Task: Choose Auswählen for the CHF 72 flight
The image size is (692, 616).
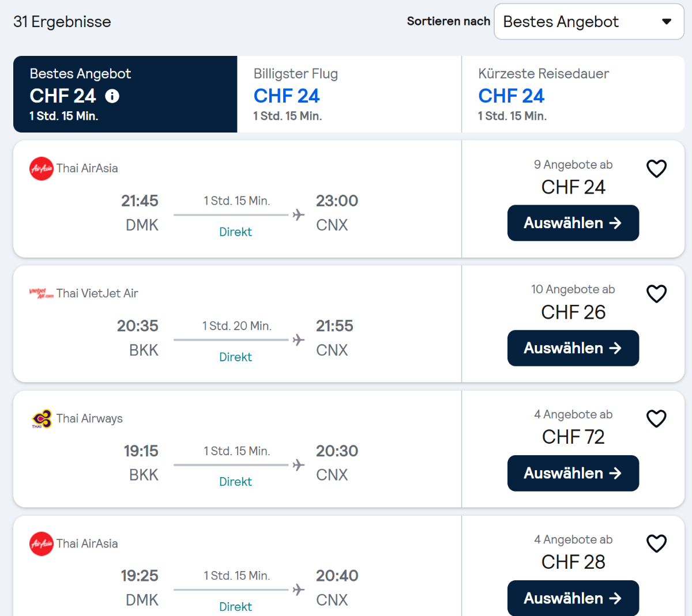Action: (573, 473)
